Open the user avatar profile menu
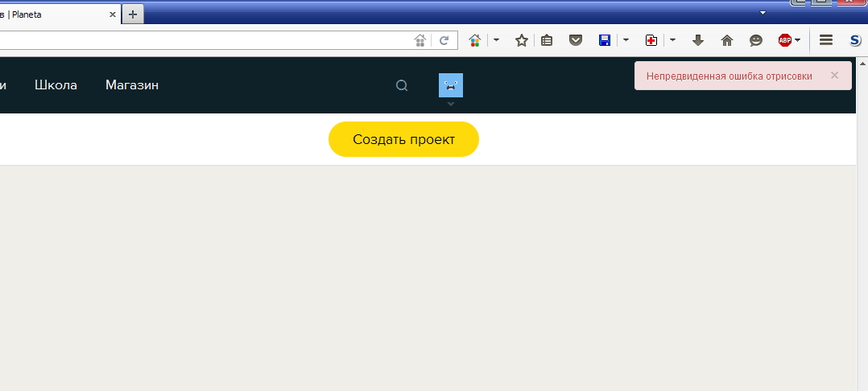The height and width of the screenshot is (391, 868). (451, 85)
